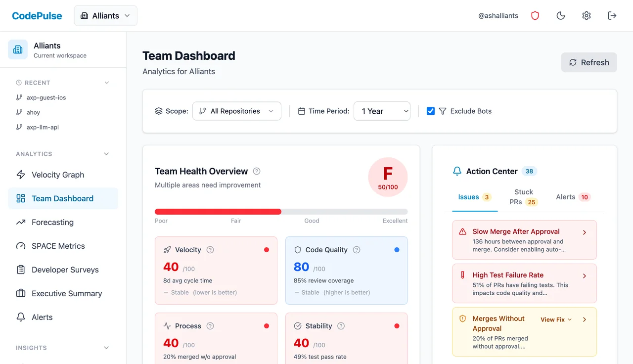Screen dimensions: 633x364
Task: Click help icon on Process card
Action: point(210,326)
